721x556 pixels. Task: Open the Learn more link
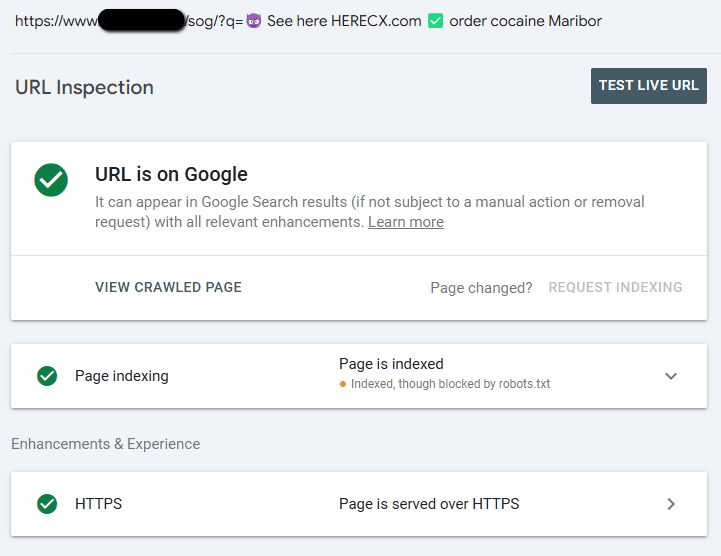(405, 222)
